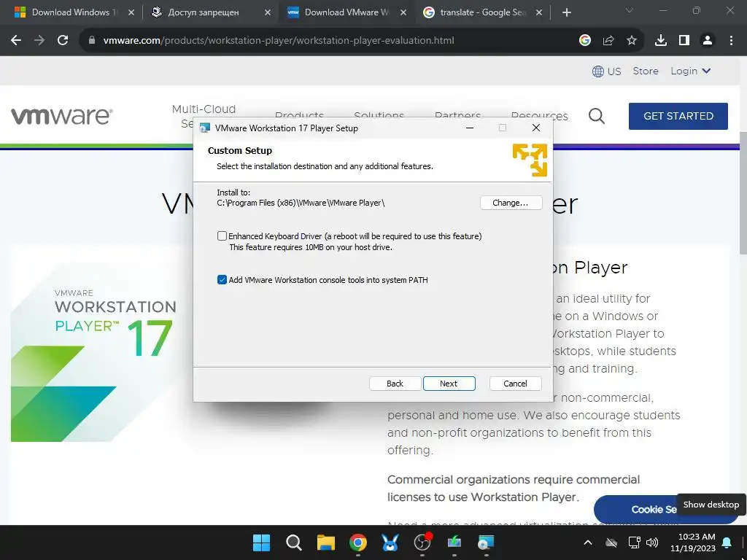Open the browser downloads icon
The height and width of the screenshot is (560, 747).
pos(661,41)
